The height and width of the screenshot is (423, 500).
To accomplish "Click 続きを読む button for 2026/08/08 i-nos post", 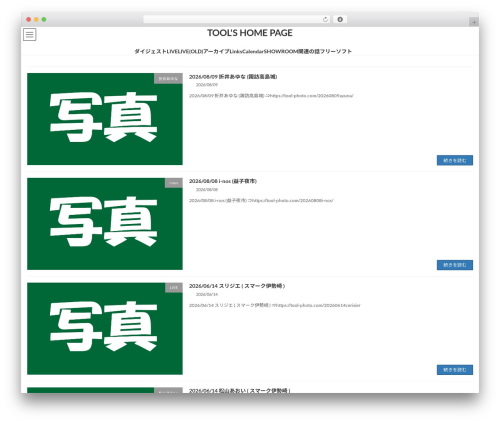I will [x=455, y=265].
